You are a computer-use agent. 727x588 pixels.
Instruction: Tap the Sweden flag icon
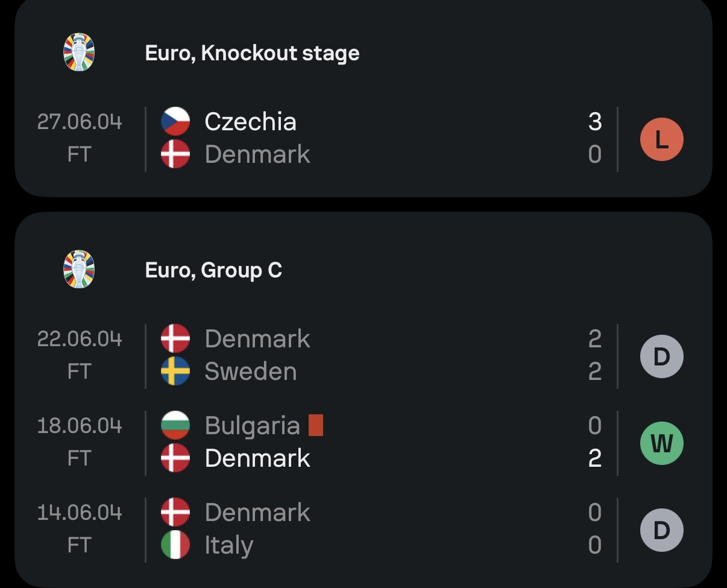point(175,371)
